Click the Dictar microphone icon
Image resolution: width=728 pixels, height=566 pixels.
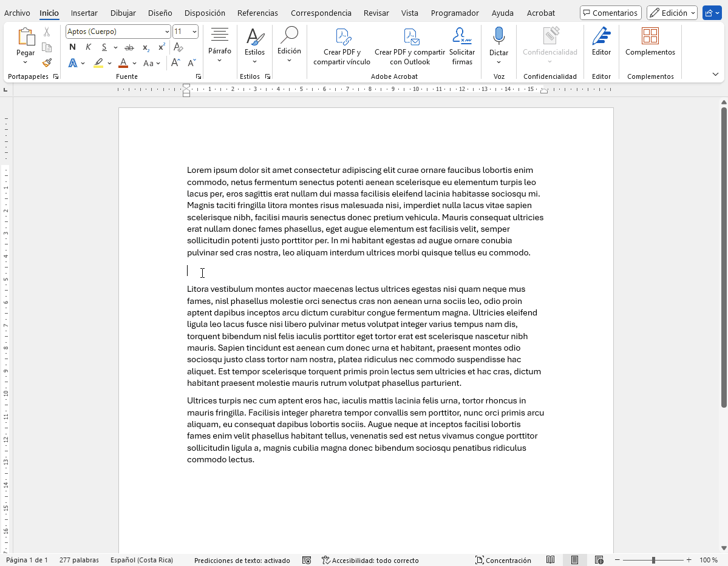[498, 36]
